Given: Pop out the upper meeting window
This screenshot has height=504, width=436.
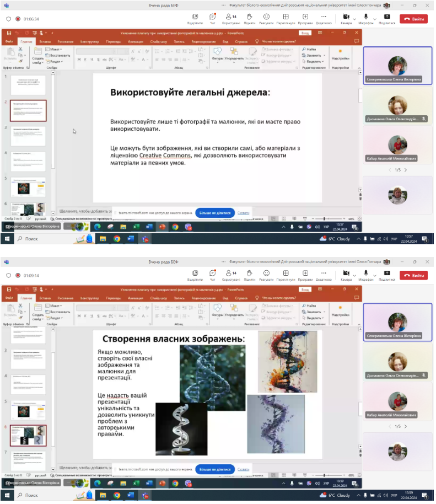Looking at the screenshot, I should [x=195, y=19].
